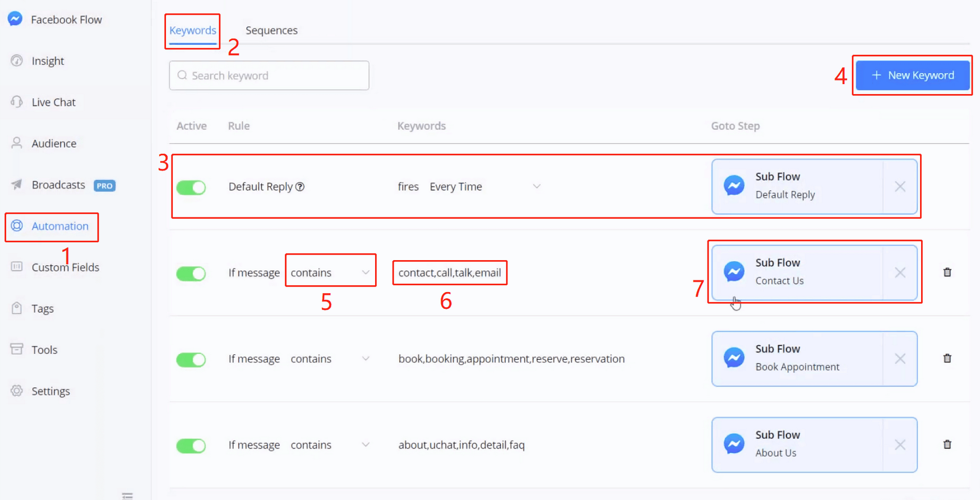Switch to the Sequences tab

[271, 30]
